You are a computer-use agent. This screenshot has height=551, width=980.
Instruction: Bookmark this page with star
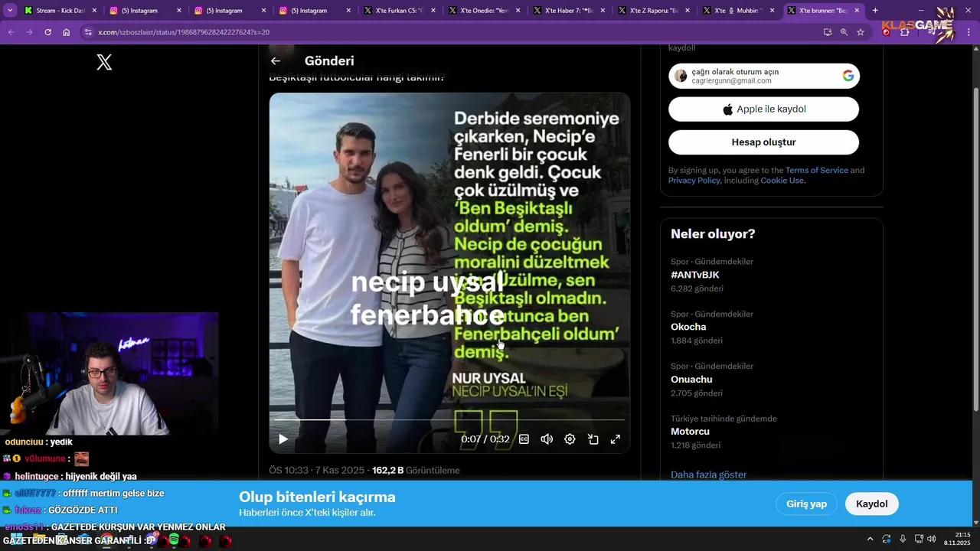(861, 32)
